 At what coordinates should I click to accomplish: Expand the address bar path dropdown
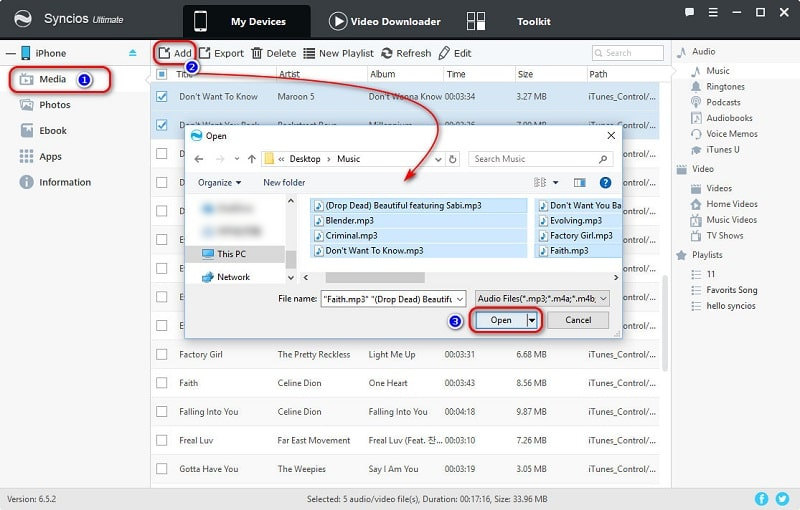pos(438,159)
